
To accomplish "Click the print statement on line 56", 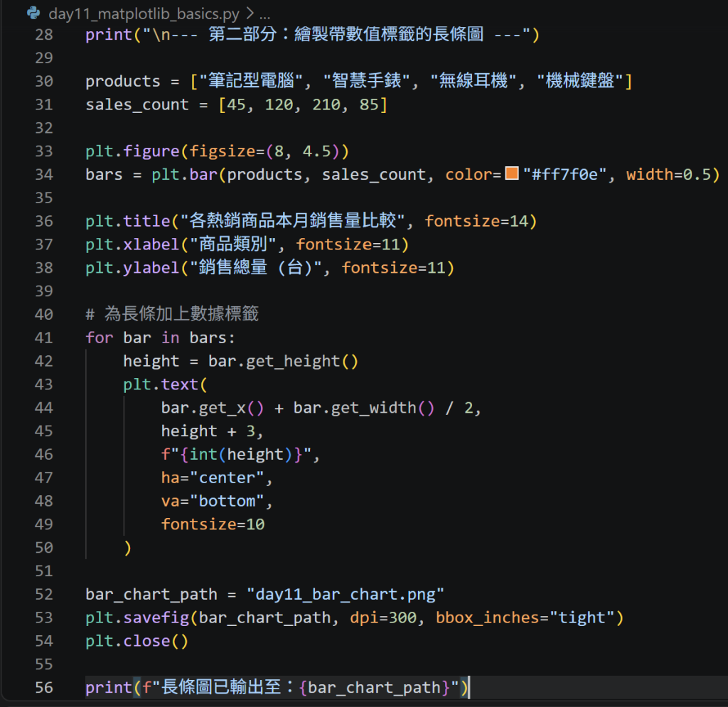I will 278,688.
